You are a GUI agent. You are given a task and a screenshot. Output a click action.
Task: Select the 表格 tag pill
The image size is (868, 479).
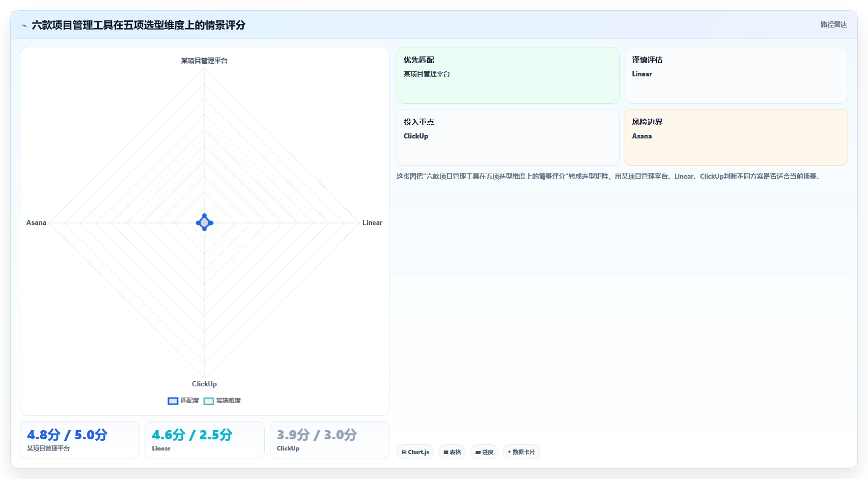(x=452, y=452)
